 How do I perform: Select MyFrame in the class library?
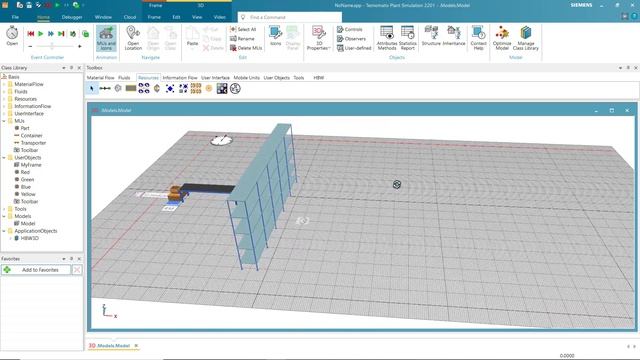[31, 165]
